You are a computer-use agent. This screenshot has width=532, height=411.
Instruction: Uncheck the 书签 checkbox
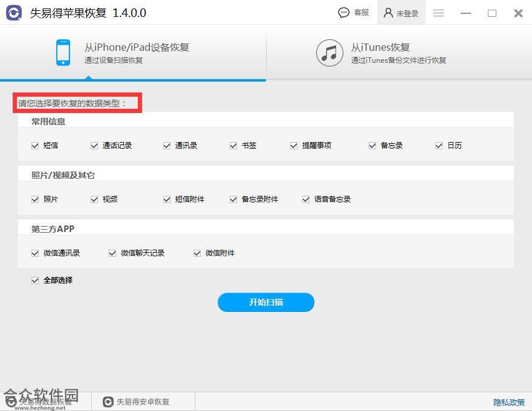233,146
